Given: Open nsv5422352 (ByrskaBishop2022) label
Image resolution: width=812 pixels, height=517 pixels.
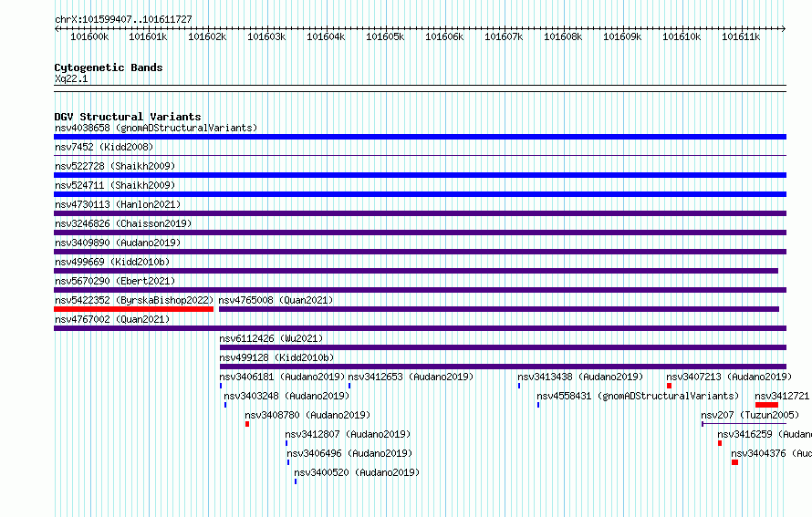Looking at the screenshot, I should point(134,300).
